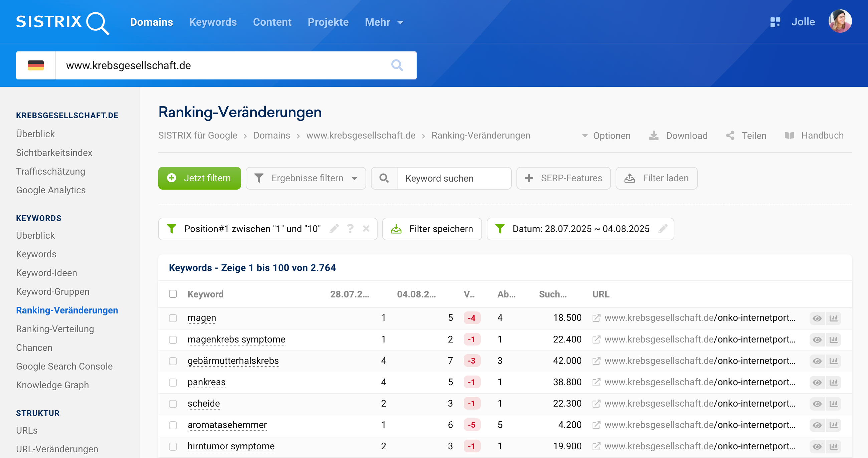The height and width of the screenshot is (458, 868).
Task: Click the Download icon for ranking data
Action: [654, 136]
